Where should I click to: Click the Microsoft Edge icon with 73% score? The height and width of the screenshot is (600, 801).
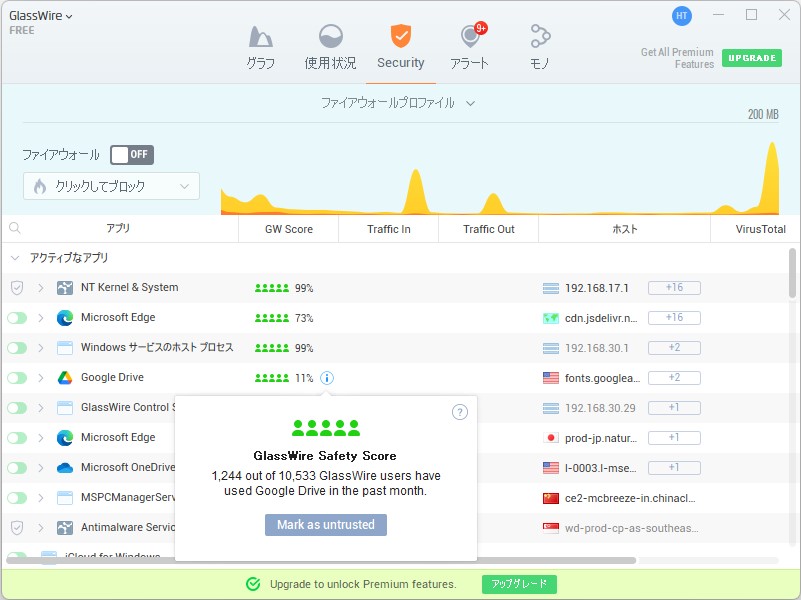65,318
